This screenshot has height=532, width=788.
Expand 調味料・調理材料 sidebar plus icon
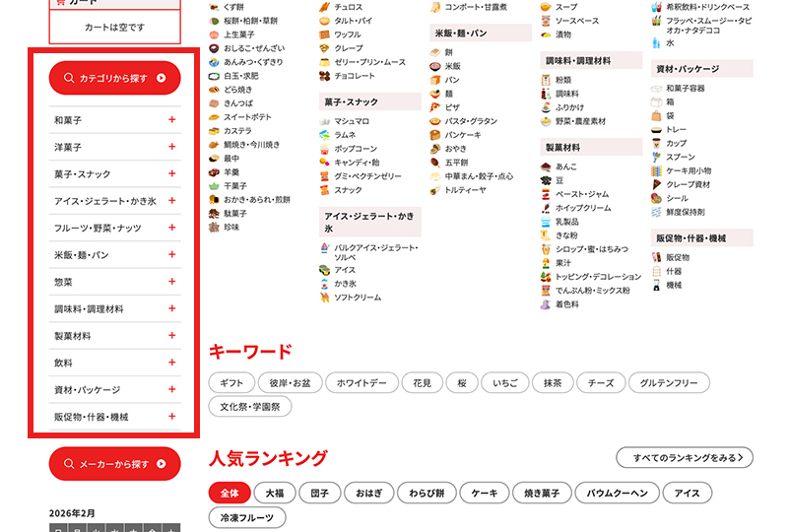pyautogui.click(x=171, y=308)
